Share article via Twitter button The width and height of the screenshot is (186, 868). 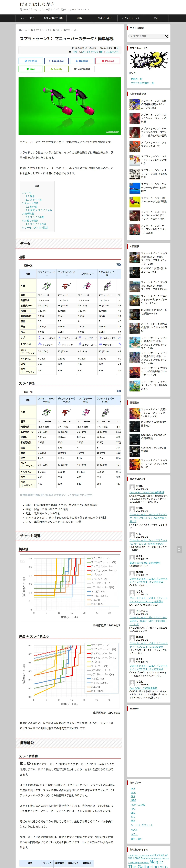(31, 61)
